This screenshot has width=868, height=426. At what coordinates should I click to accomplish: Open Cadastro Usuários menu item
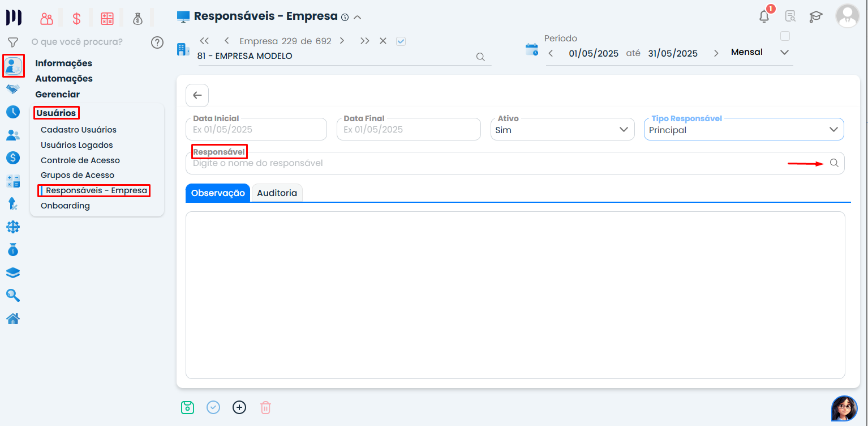(x=79, y=130)
